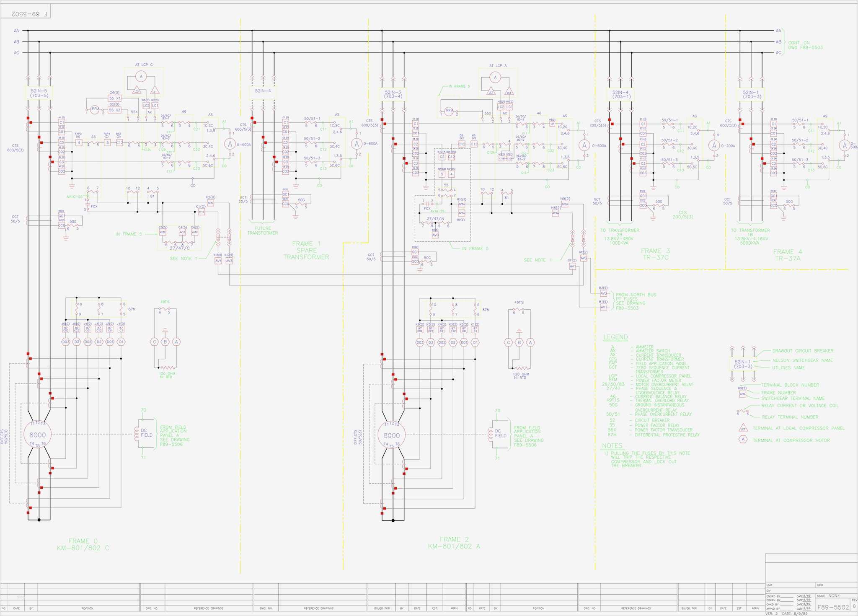The height and width of the screenshot is (616, 858).
Task: Select the AV0 terminal box in Frame 2
Action: tap(435, 235)
